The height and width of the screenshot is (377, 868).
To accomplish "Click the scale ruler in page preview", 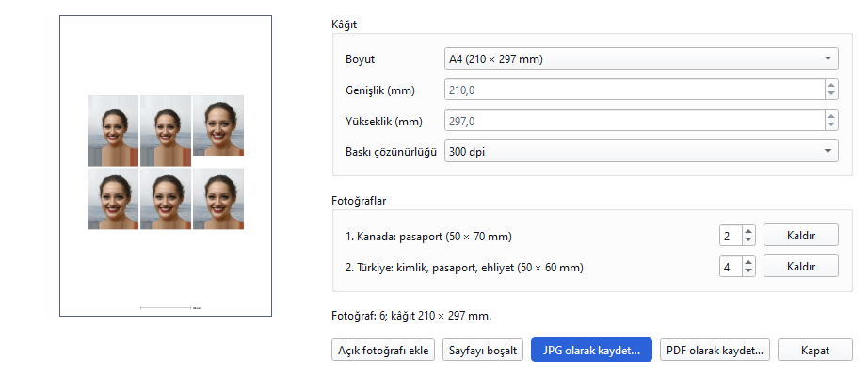I will click(170, 307).
